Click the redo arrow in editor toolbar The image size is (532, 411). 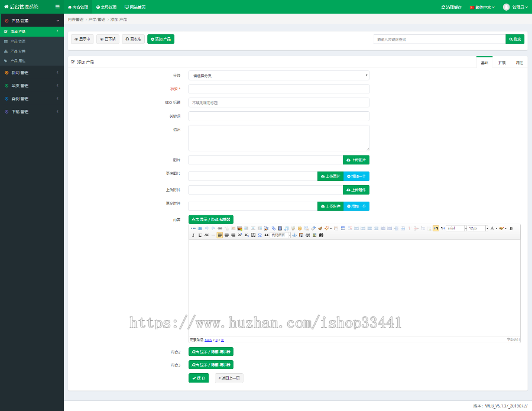point(213,228)
